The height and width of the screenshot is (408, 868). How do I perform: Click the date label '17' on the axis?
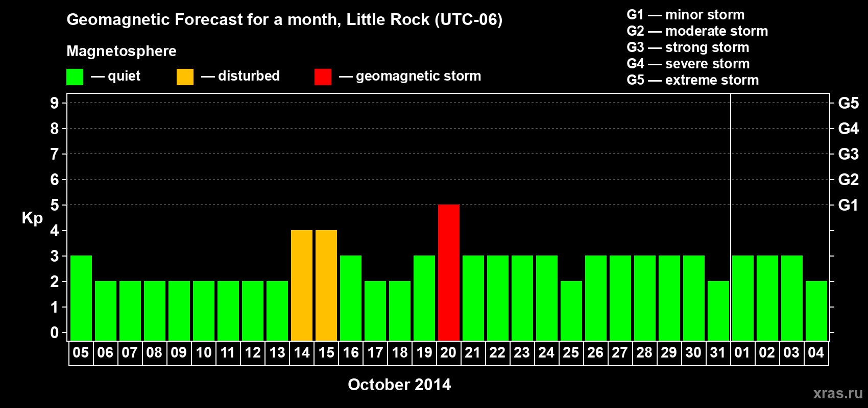(375, 352)
